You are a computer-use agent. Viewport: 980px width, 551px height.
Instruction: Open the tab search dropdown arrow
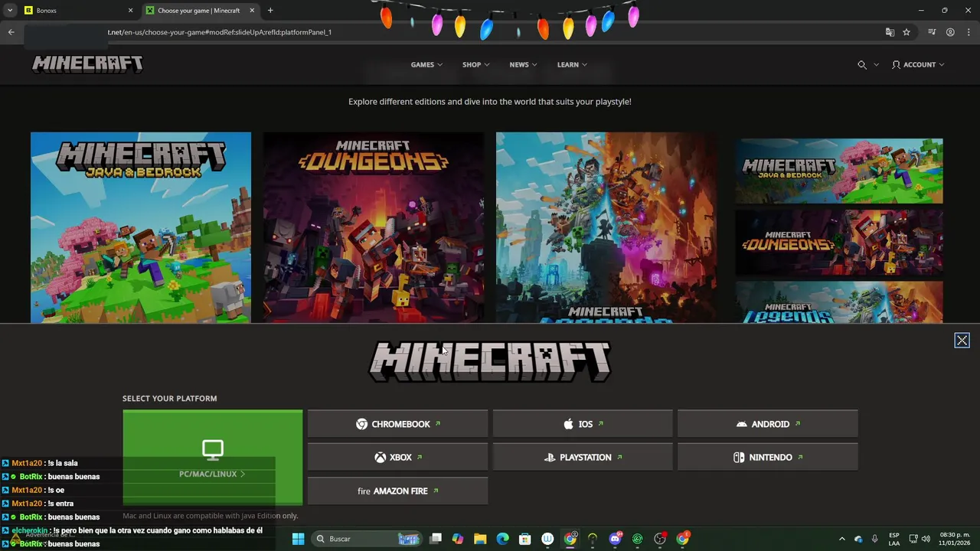point(9,11)
